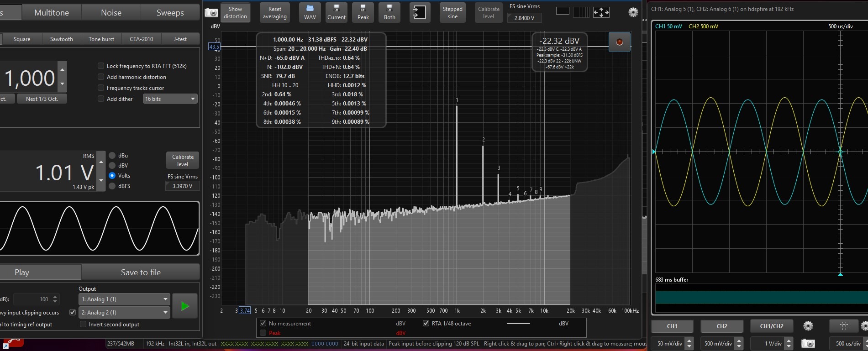This screenshot has height=351, width=868.
Task: Click the fit-to-data arrows icon
Action: (601, 12)
